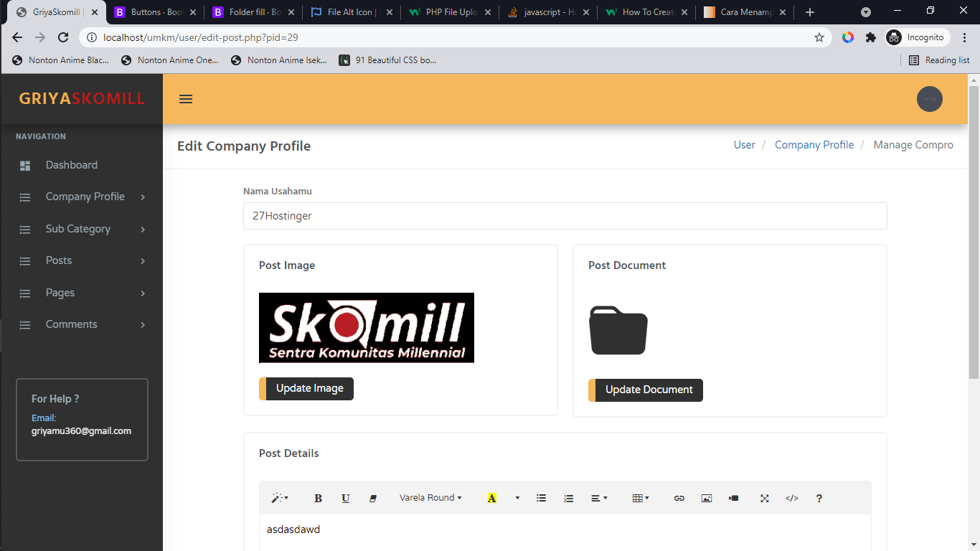Insert a numbered ordered list

[568, 498]
